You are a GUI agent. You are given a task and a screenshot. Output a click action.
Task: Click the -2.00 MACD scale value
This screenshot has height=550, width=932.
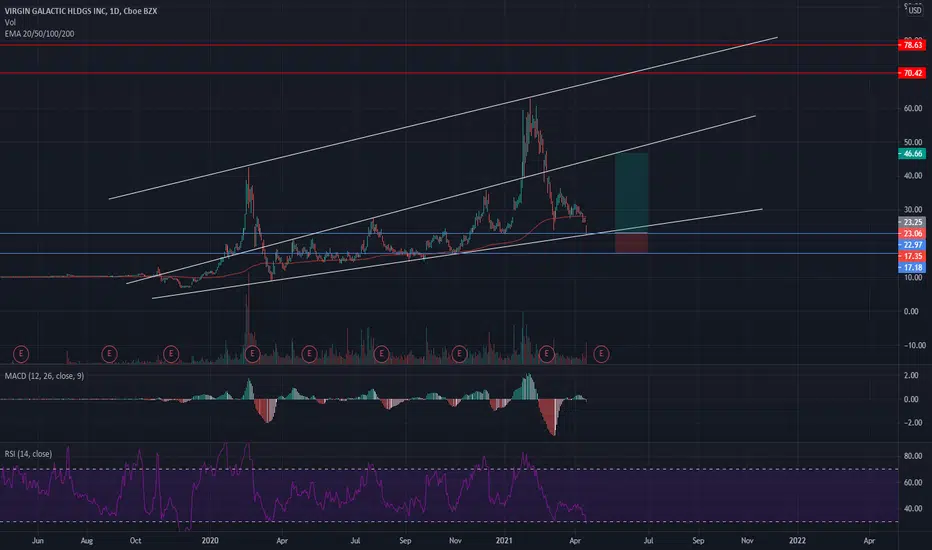[910, 423]
